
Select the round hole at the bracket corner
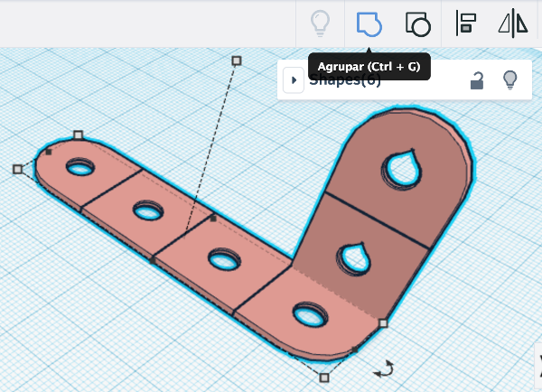tap(307, 314)
